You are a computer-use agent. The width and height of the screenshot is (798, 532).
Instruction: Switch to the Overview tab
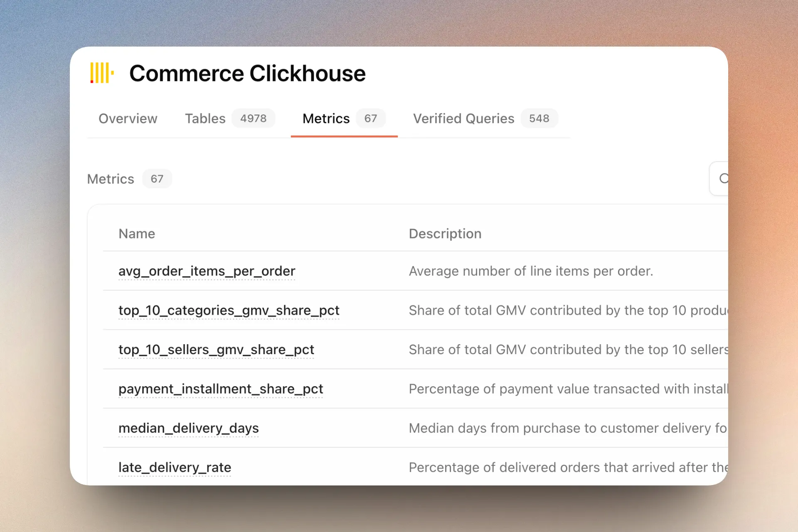click(128, 118)
